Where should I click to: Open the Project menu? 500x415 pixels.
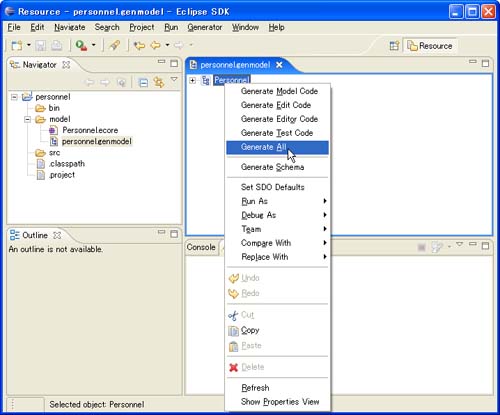click(142, 28)
